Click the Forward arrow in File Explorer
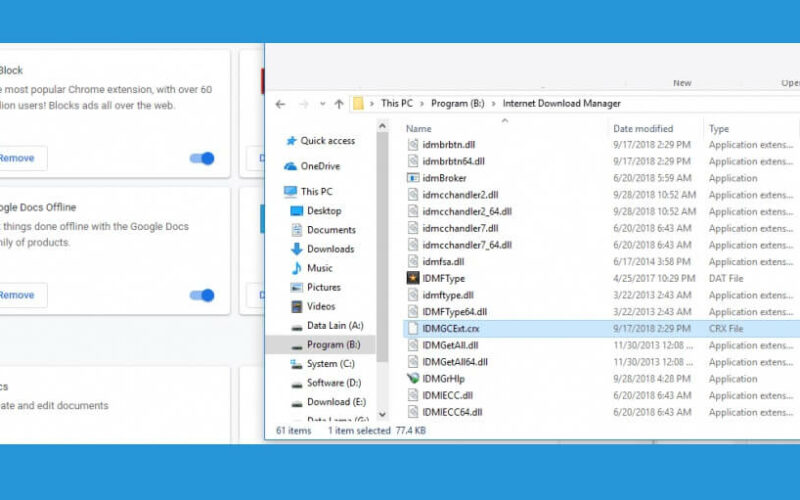800x500 pixels. coord(304,104)
